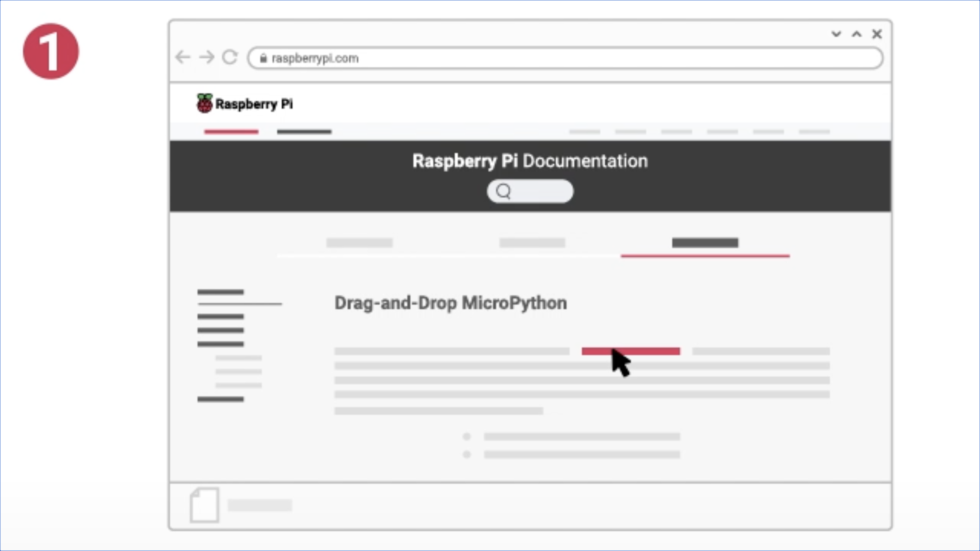This screenshot has width=980, height=551.
Task: Close the browser window with X
Action: point(877,34)
